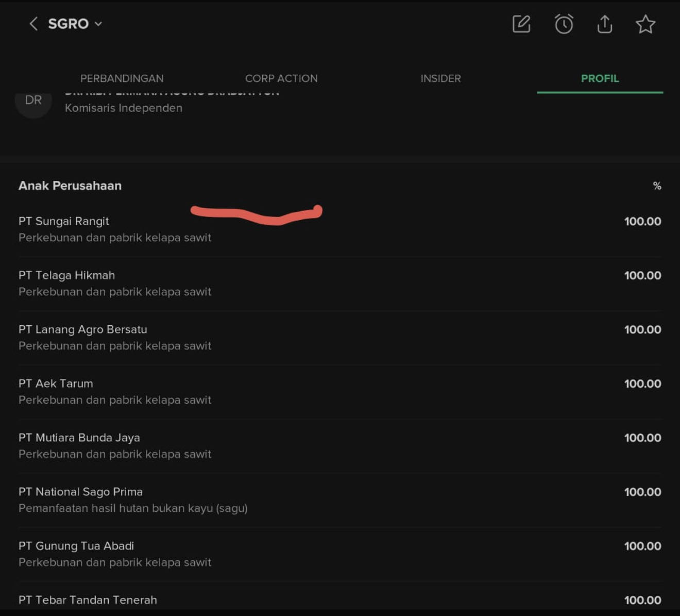Select the Profil tab
Viewport: 680px width, 616px height.
[600, 78]
